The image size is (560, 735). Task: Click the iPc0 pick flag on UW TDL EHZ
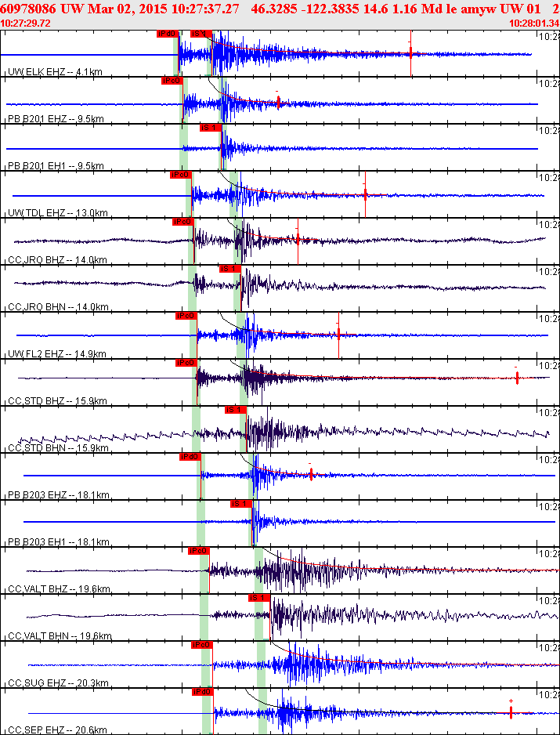[181, 175]
